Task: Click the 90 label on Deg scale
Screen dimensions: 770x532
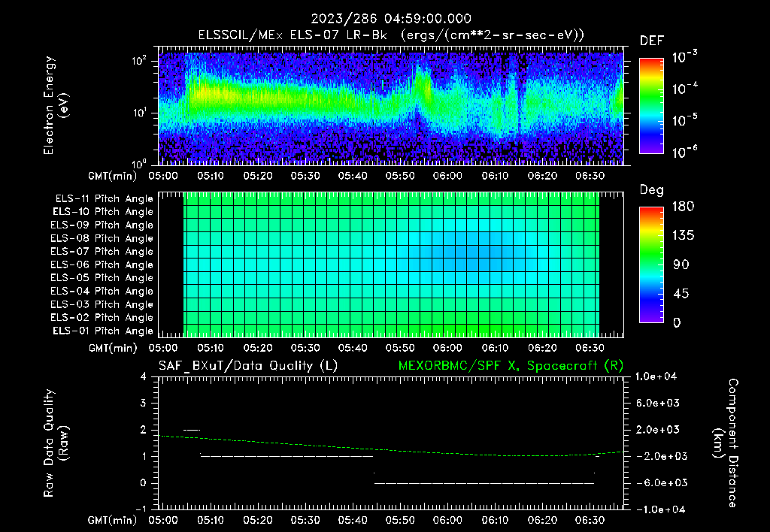Action: coord(681,265)
